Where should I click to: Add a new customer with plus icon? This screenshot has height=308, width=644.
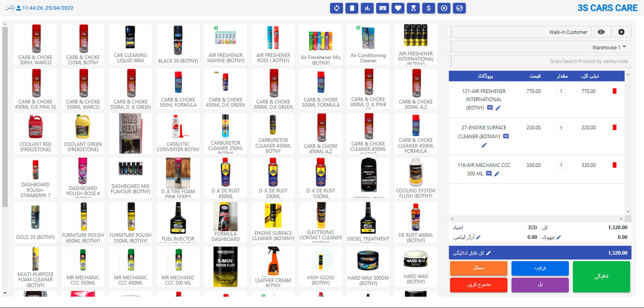[621, 32]
